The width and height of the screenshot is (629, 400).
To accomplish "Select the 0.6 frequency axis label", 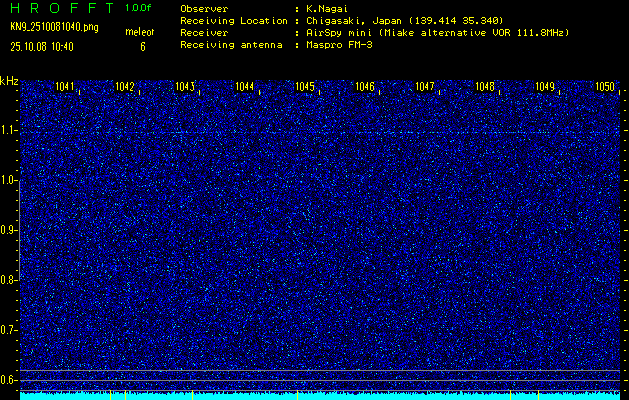I will point(9,379).
